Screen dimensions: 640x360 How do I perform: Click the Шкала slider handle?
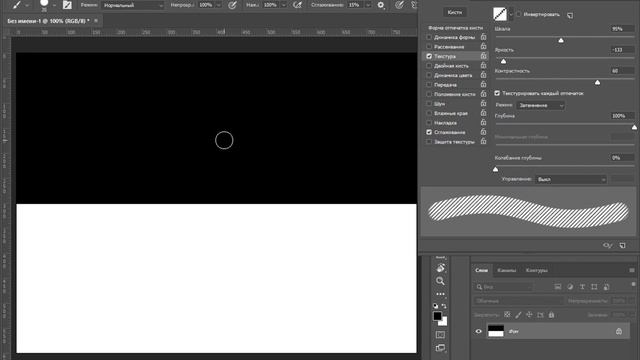point(561,40)
